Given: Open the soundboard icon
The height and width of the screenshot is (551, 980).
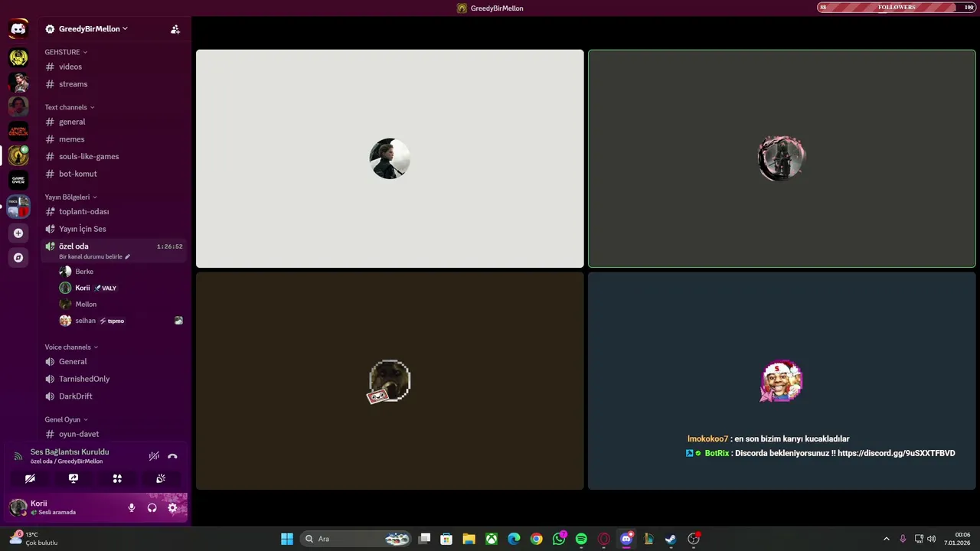Looking at the screenshot, I should tap(161, 478).
